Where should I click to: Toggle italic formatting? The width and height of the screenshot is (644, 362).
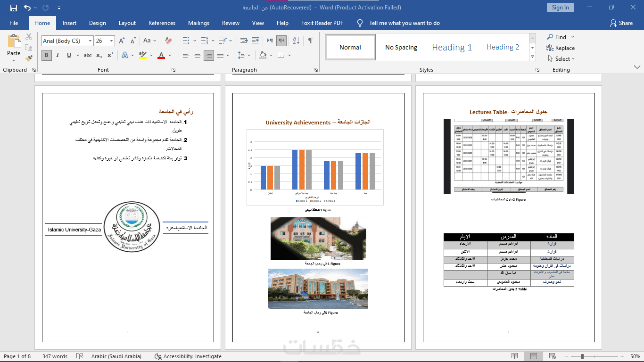coord(58,55)
